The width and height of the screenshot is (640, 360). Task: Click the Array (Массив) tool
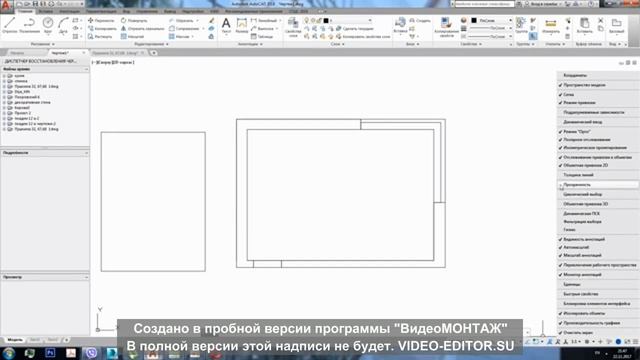coord(180,36)
